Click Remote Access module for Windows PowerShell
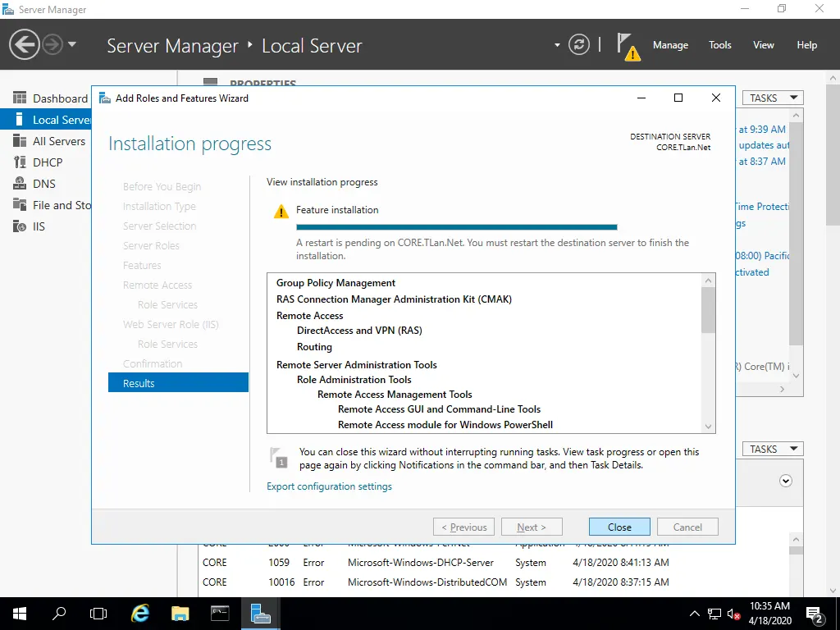Screen dimensions: 840x630 pyautogui.click(x=445, y=425)
